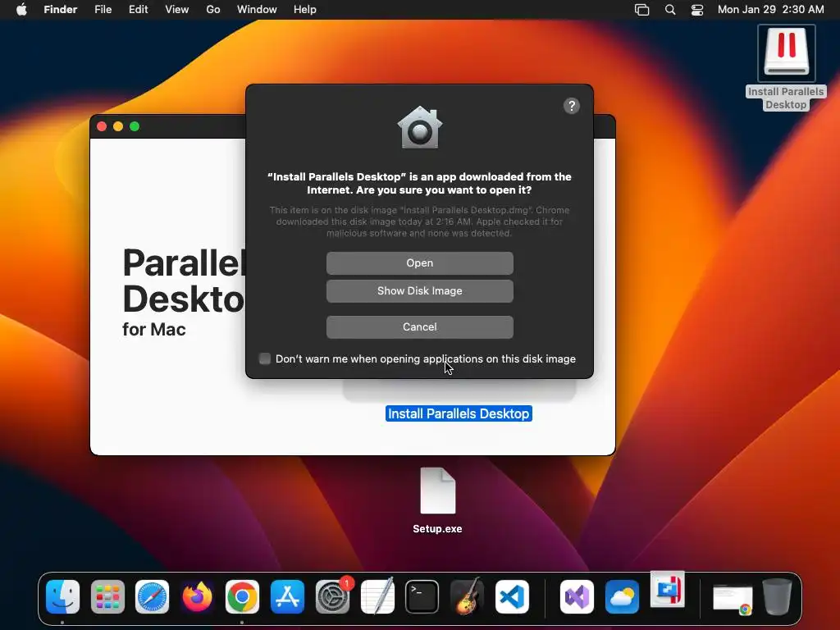The width and height of the screenshot is (840, 630).
Task: Open the Window menu
Action: click(x=257, y=10)
